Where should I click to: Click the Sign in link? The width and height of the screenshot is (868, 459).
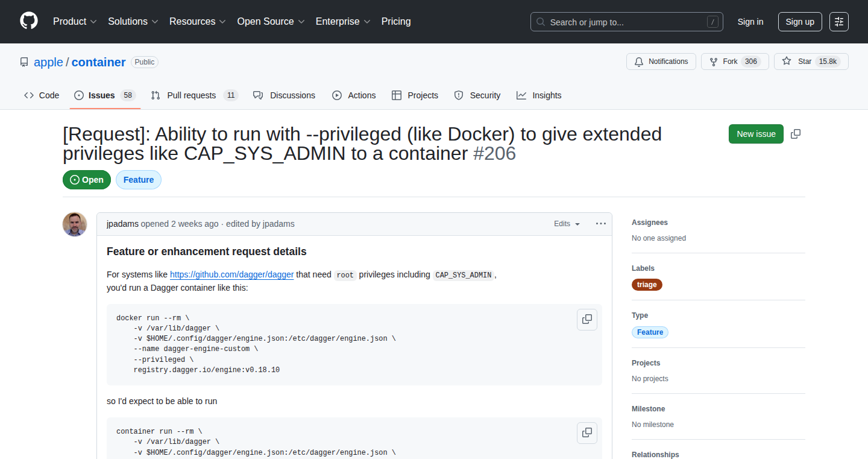coord(750,22)
